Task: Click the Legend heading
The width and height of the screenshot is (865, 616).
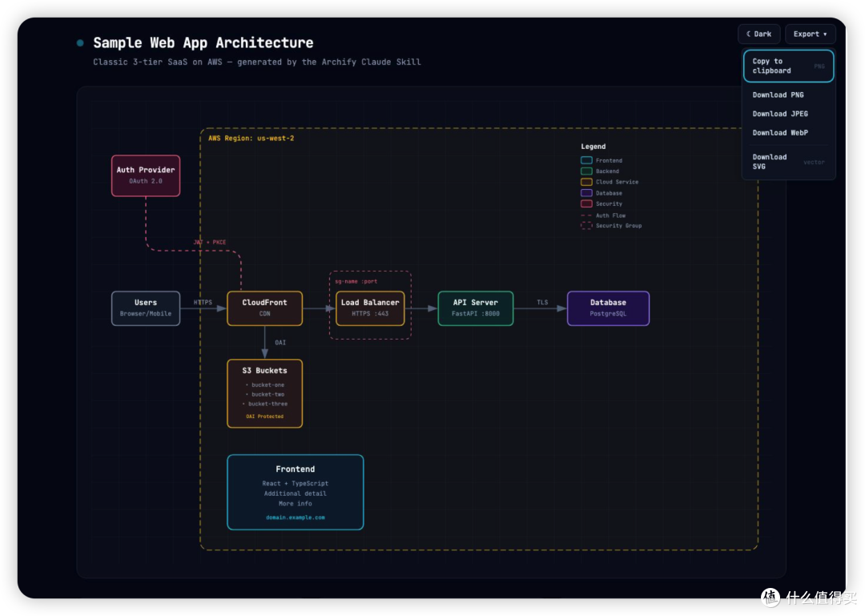Action: (x=593, y=147)
